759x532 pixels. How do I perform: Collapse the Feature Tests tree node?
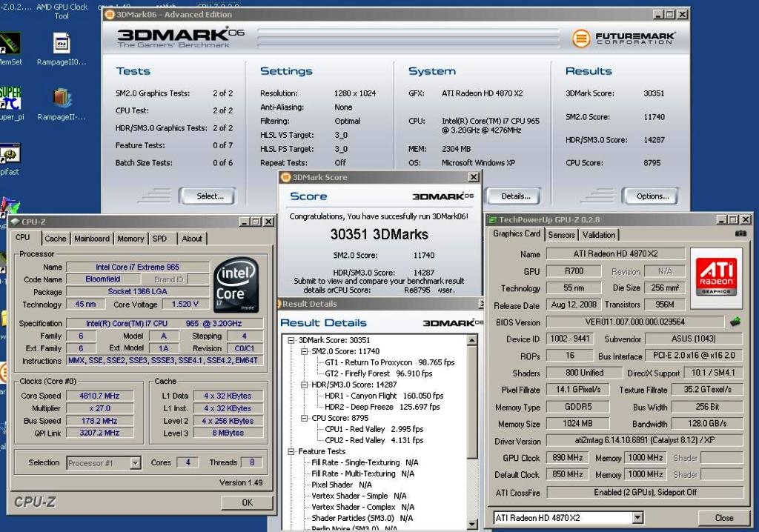(291, 452)
